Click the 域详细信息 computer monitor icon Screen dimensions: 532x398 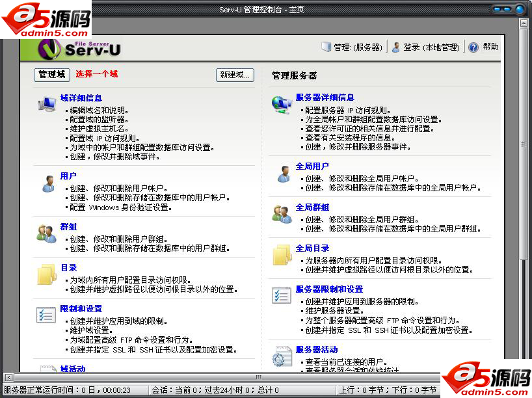47,104
